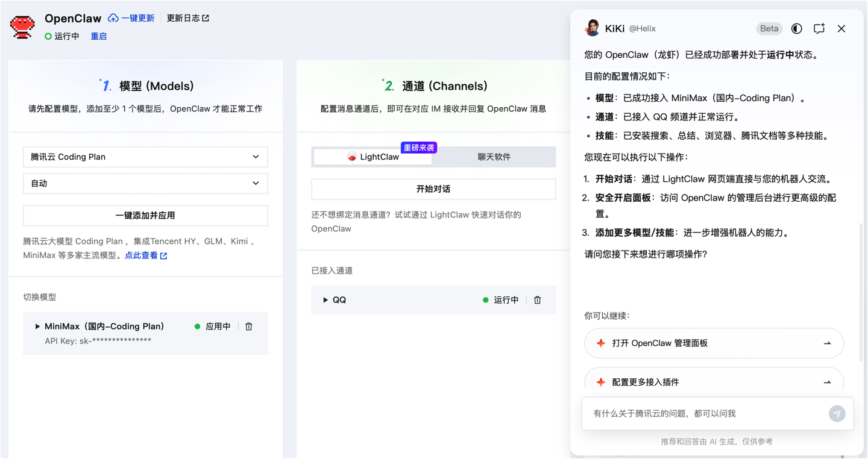
Task: Toggle dark mode in the KiKi panel
Action: [x=797, y=28]
